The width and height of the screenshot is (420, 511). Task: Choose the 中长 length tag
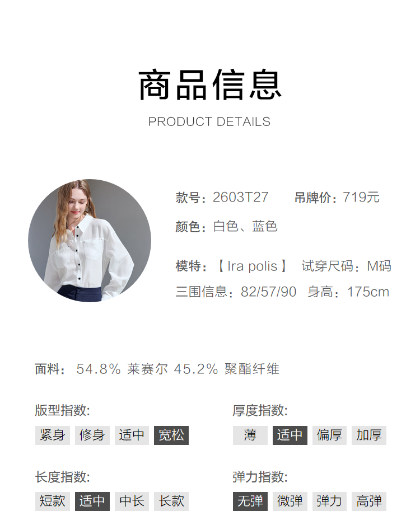click(132, 501)
